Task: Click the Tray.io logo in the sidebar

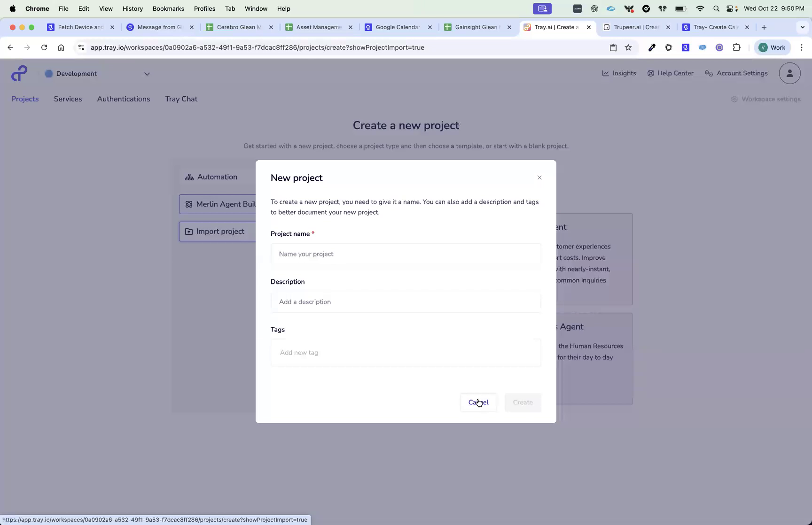Action: pyautogui.click(x=19, y=73)
